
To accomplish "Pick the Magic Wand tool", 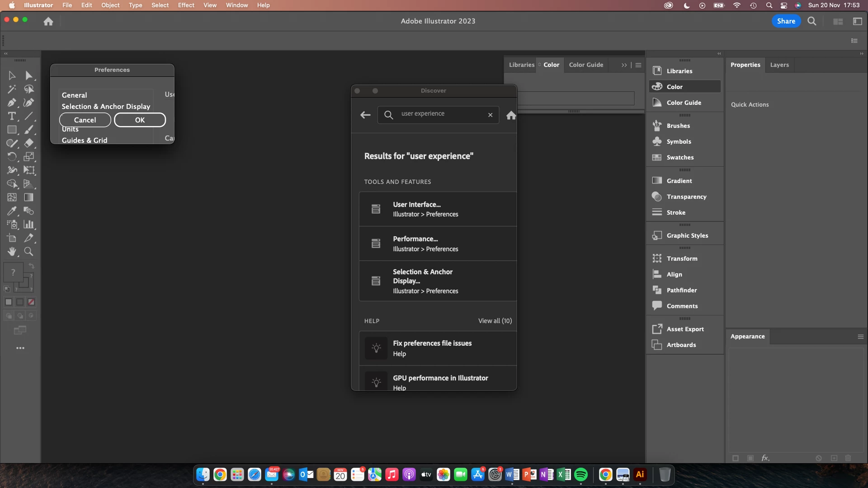I will point(12,89).
